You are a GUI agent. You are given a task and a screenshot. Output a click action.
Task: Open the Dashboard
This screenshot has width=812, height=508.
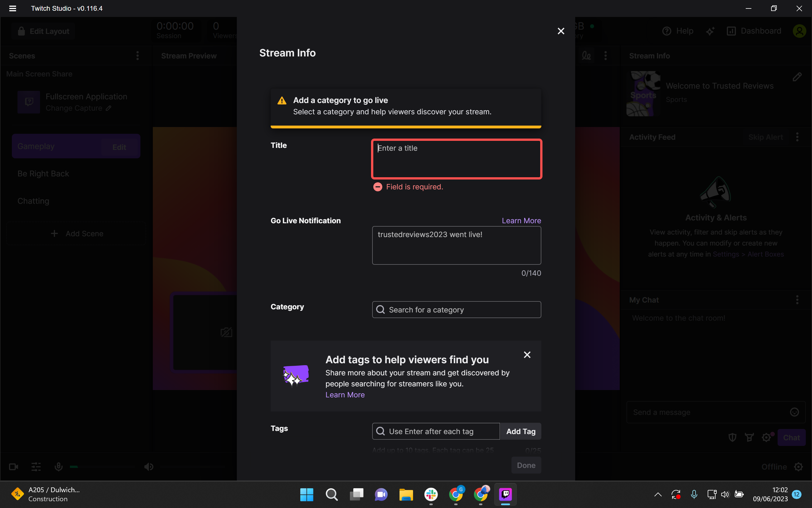point(754,31)
